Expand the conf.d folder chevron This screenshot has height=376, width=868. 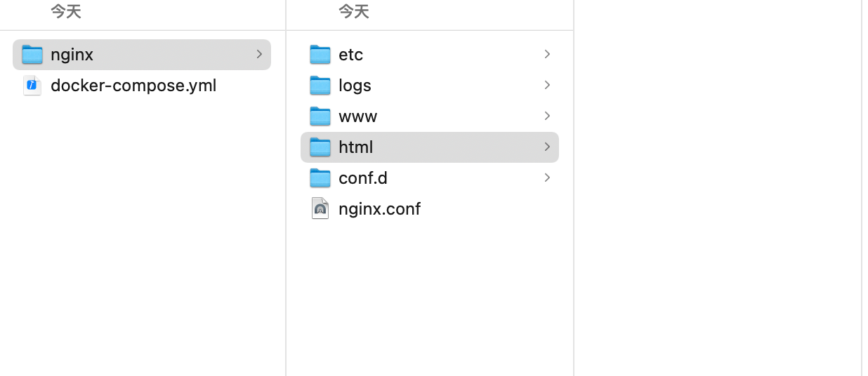pos(547,177)
